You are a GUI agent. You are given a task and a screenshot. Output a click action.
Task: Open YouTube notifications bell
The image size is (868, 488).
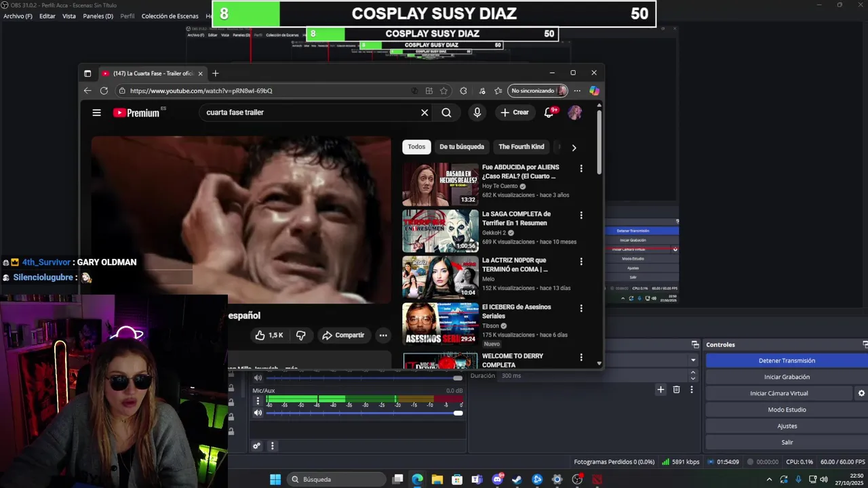(549, 113)
